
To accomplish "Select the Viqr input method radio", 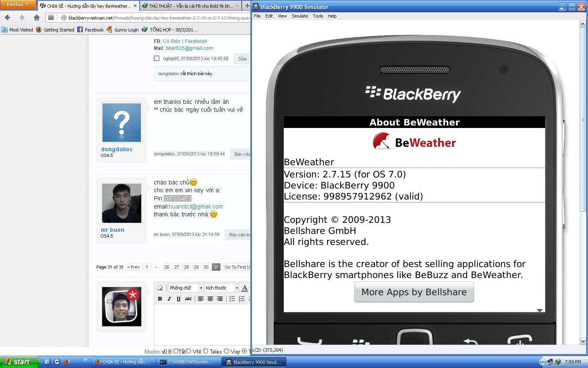I will (227, 351).
